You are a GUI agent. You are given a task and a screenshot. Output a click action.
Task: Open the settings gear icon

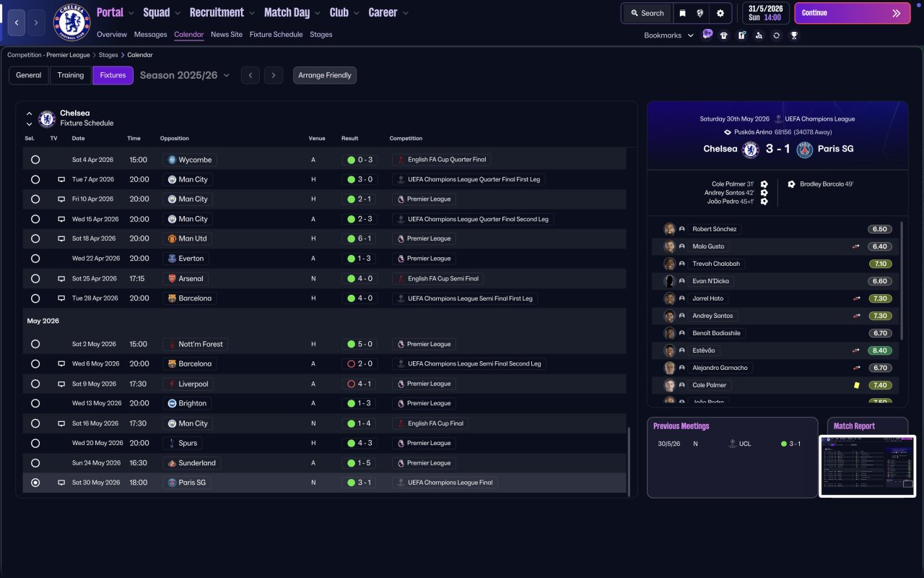(720, 13)
